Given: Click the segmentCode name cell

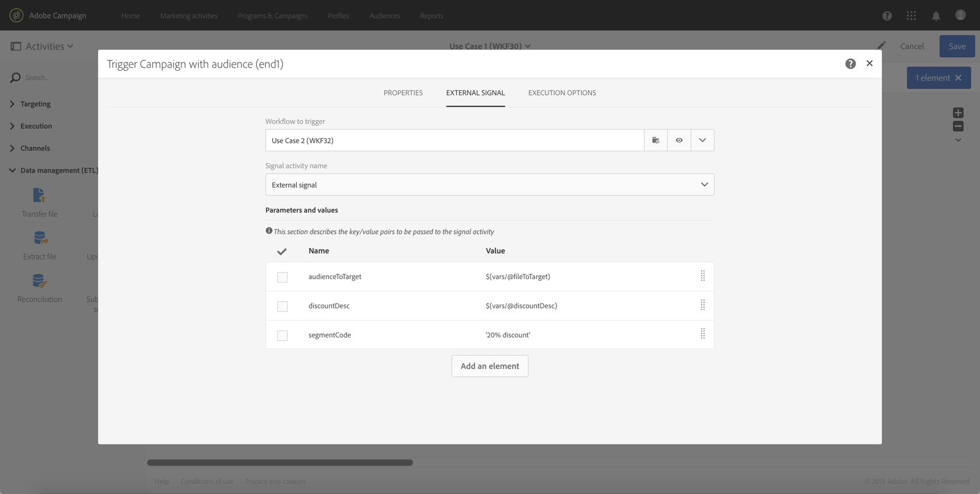Looking at the screenshot, I should pos(330,335).
